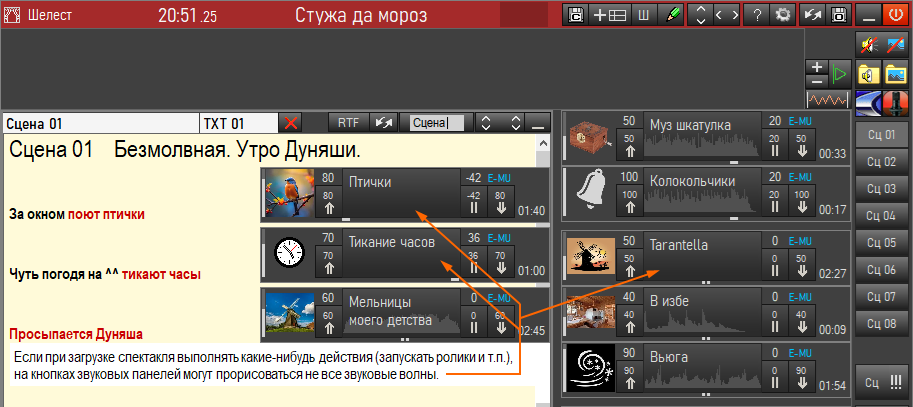Screen dimensions: 913x407
Task: Click the slider marker under Муз шкатулка waveform
Action: (x=734, y=162)
